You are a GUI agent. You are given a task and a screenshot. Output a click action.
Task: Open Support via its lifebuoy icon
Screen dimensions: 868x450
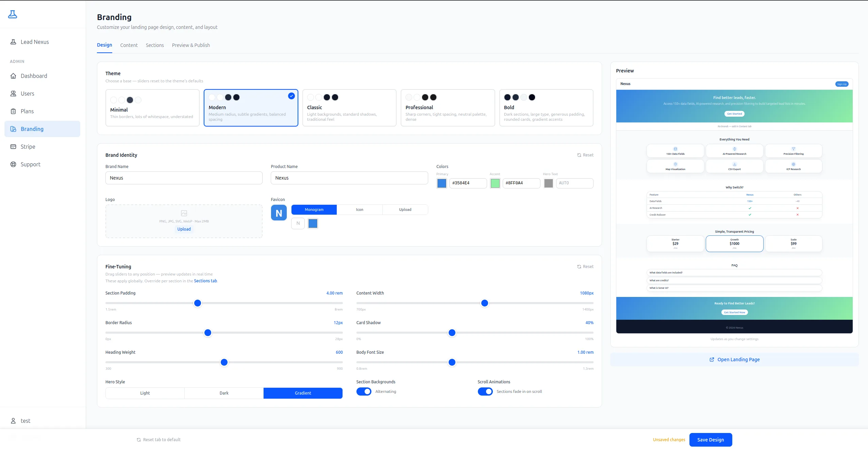(x=13, y=164)
